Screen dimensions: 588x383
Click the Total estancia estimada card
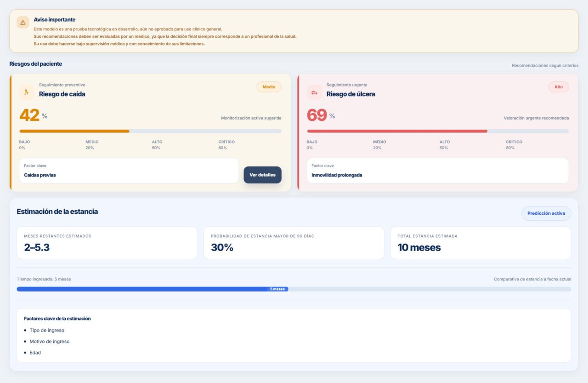click(481, 243)
